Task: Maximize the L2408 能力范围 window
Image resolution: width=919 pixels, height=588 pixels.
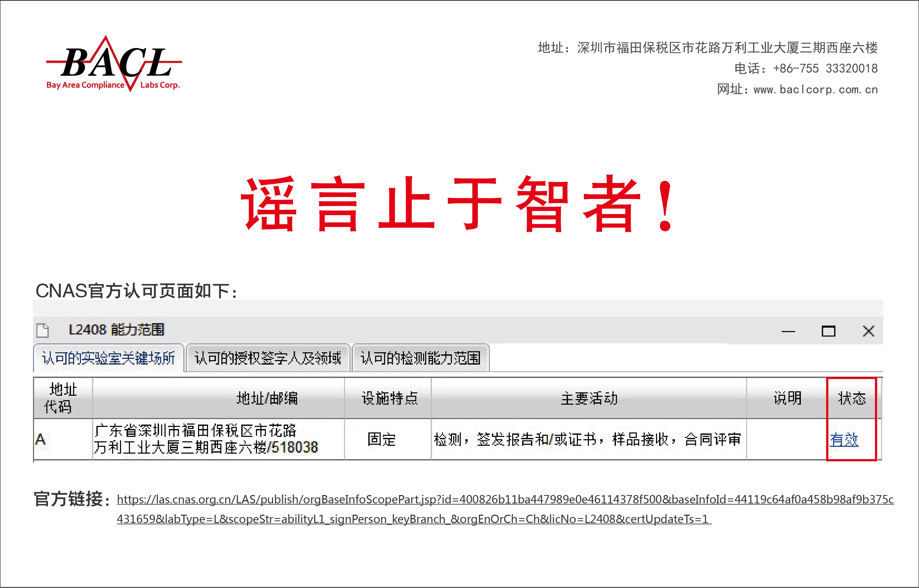Action: pos(828,331)
